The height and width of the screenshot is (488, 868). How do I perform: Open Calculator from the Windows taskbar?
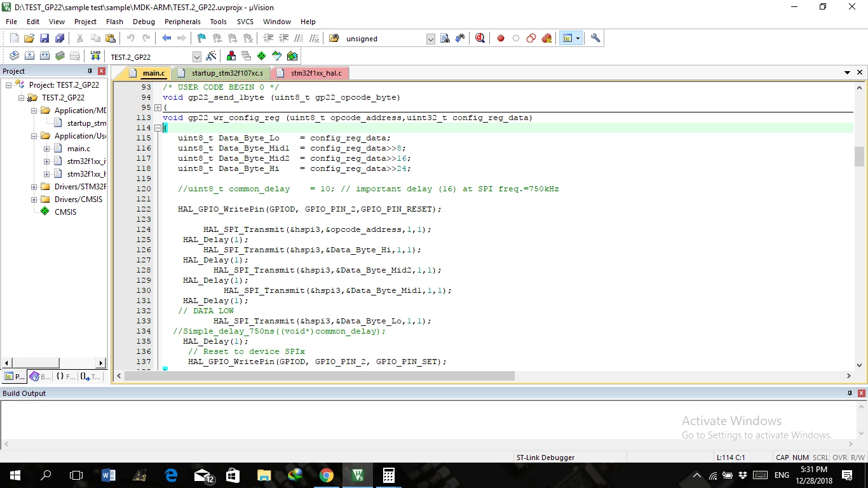click(388, 475)
